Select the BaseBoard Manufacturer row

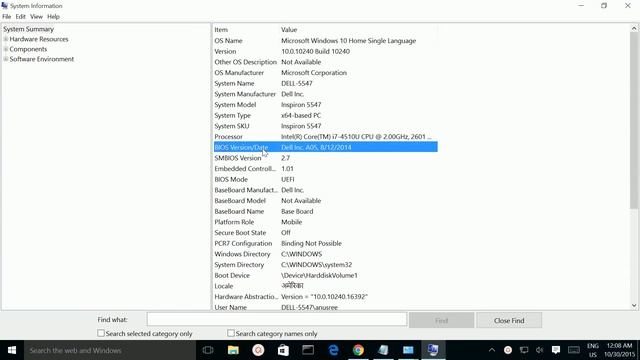325,190
